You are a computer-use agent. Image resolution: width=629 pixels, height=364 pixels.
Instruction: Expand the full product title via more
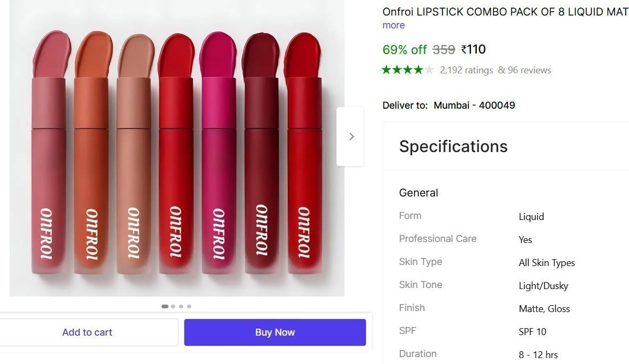click(x=393, y=25)
